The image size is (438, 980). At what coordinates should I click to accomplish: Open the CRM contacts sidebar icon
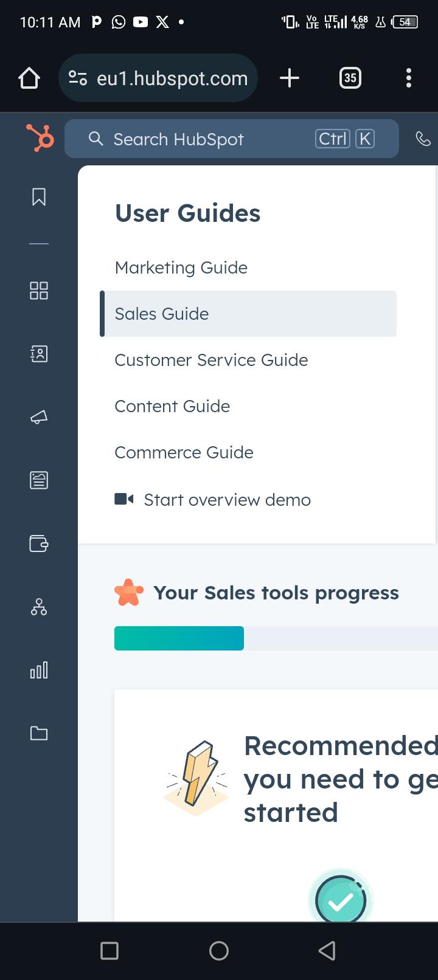pos(39,354)
